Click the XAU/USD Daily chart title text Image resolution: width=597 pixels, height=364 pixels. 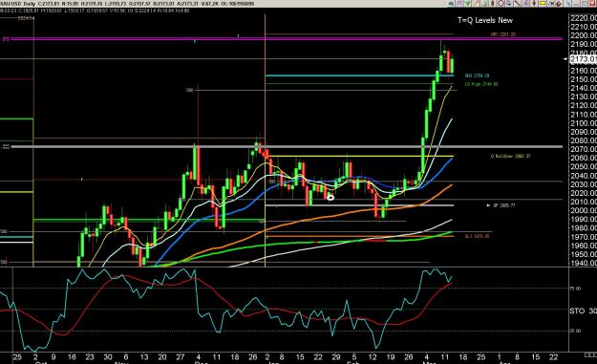click(x=18, y=4)
